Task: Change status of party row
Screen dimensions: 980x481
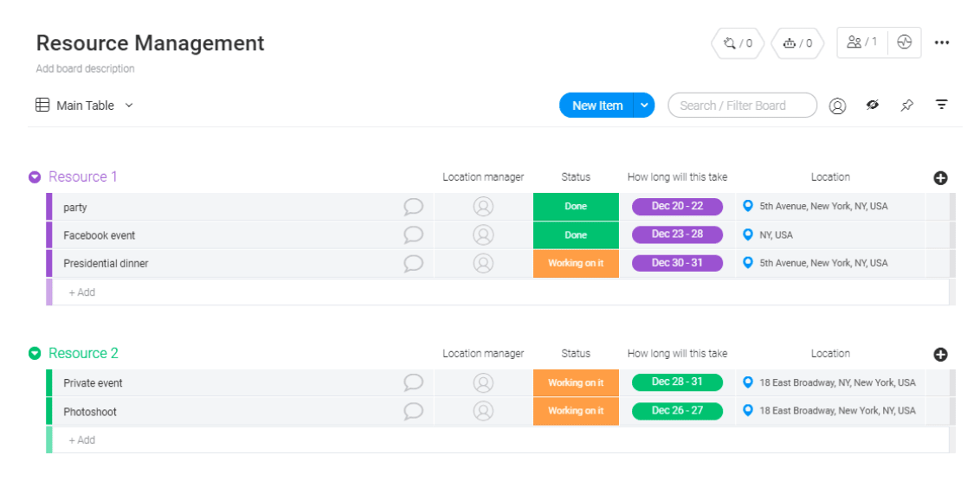Action: point(576,206)
